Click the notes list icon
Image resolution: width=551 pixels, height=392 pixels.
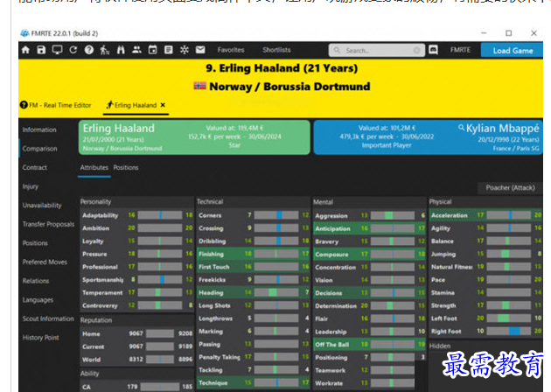[168, 50]
